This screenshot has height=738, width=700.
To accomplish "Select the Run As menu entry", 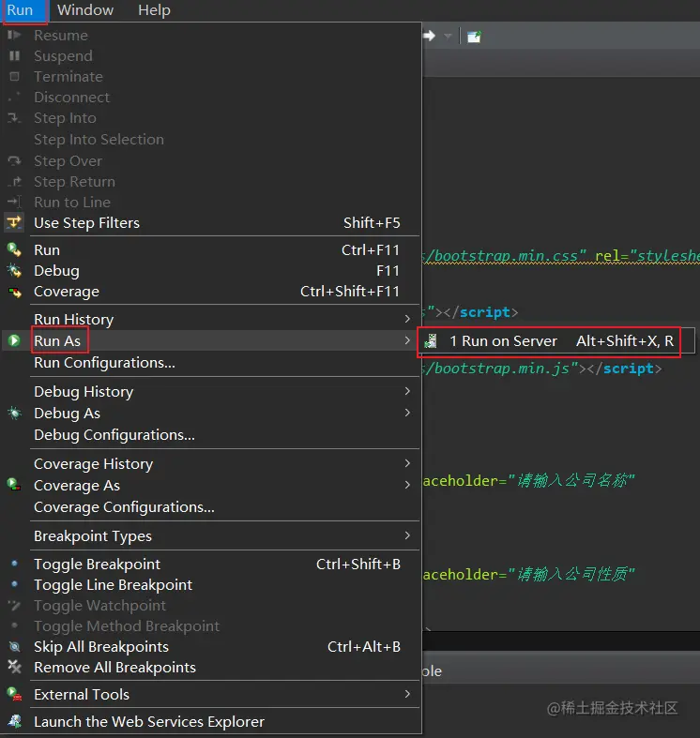I will pos(212,340).
